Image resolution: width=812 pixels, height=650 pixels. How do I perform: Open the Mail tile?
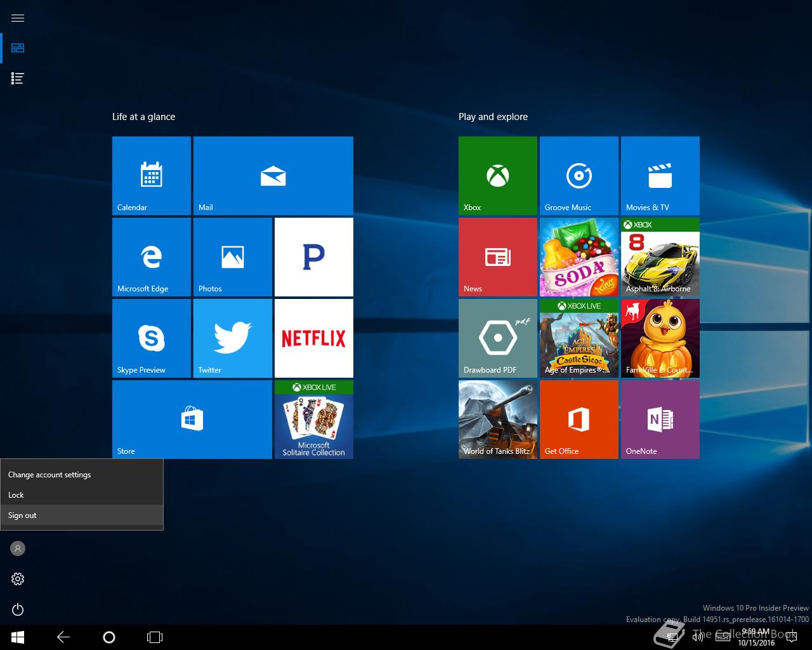point(273,176)
